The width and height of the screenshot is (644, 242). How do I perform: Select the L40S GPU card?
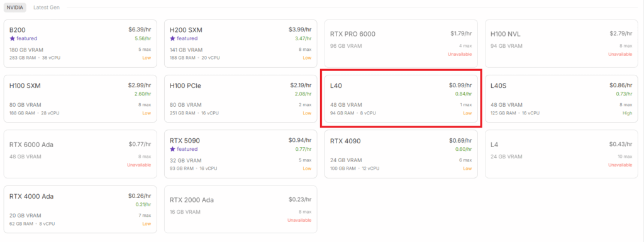coord(562,99)
